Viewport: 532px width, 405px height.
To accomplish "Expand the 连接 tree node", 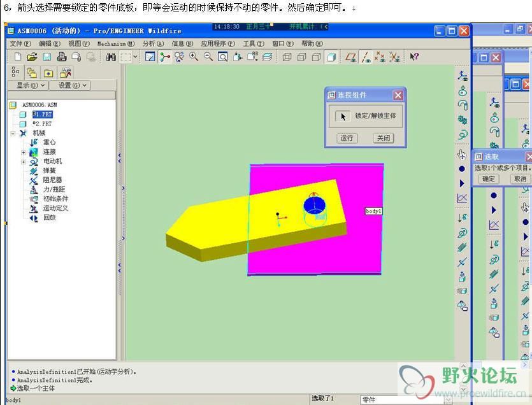I will click(24, 152).
